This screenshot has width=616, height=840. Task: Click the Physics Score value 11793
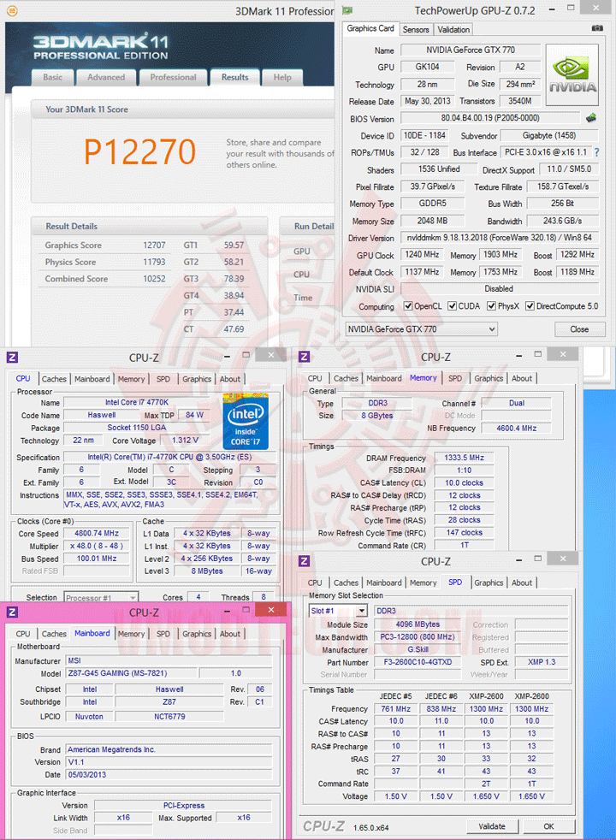pos(154,262)
